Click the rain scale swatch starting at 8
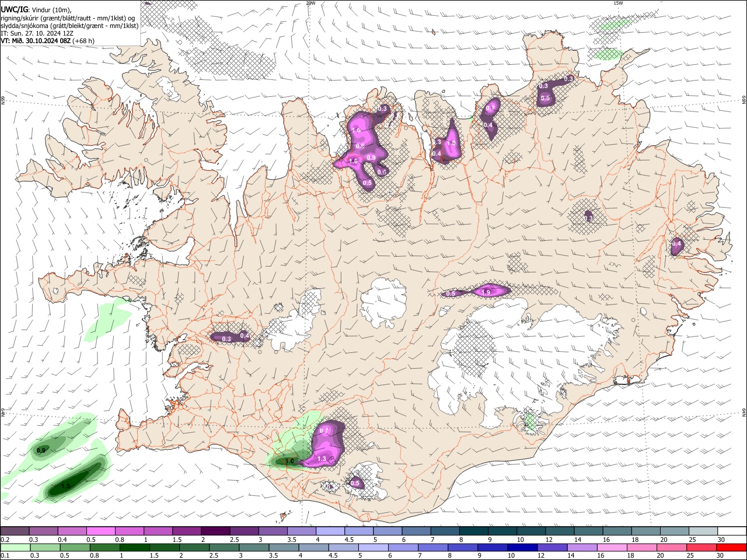This screenshot has height=560, width=747. click(x=462, y=547)
